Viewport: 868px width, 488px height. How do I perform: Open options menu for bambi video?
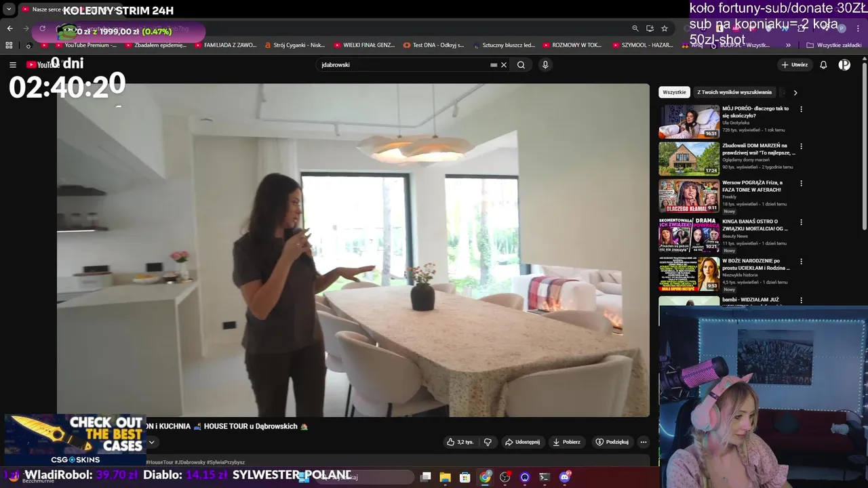point(801,300)
